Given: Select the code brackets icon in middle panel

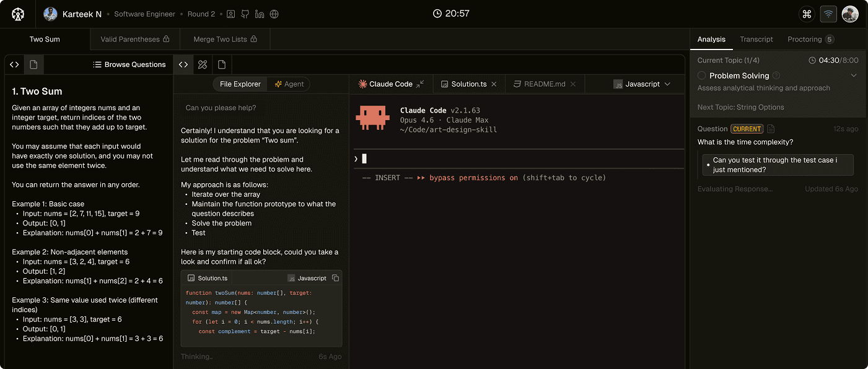Looking at the screenshot, I should pyautogui.click(x=183, y=64).
